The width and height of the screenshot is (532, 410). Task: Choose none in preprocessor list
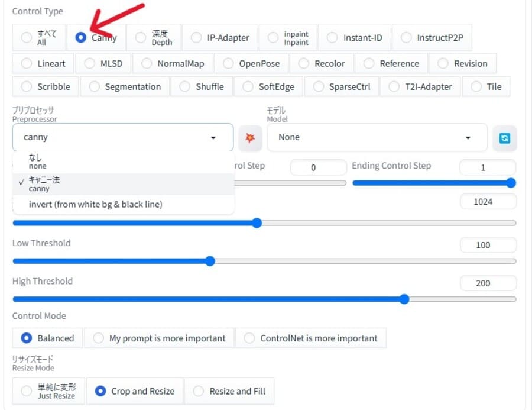point(124,162)
